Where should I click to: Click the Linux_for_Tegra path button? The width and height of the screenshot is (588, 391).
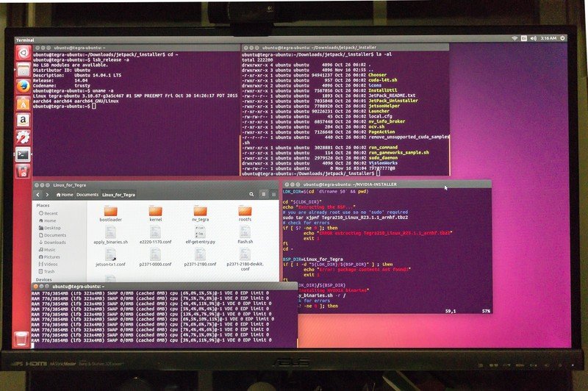118,195
